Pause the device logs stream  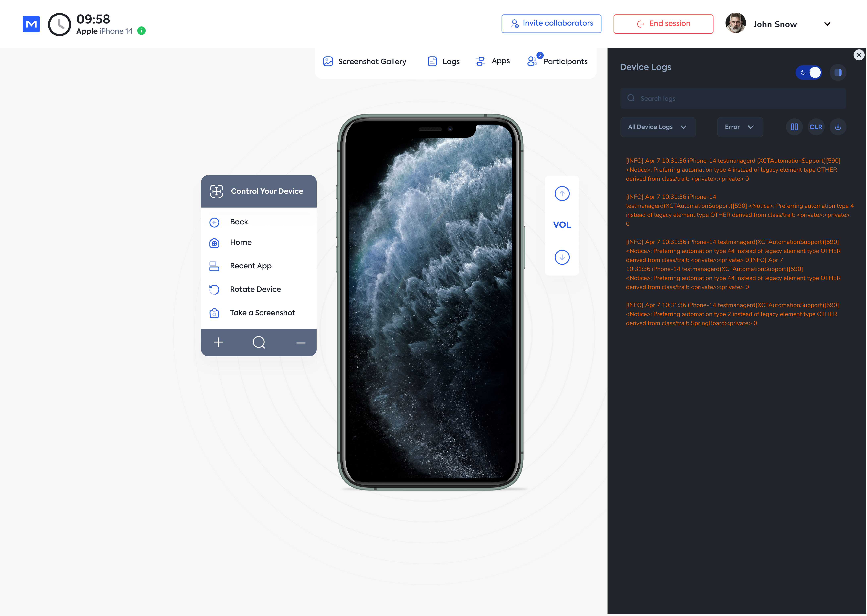pos(794,127)
